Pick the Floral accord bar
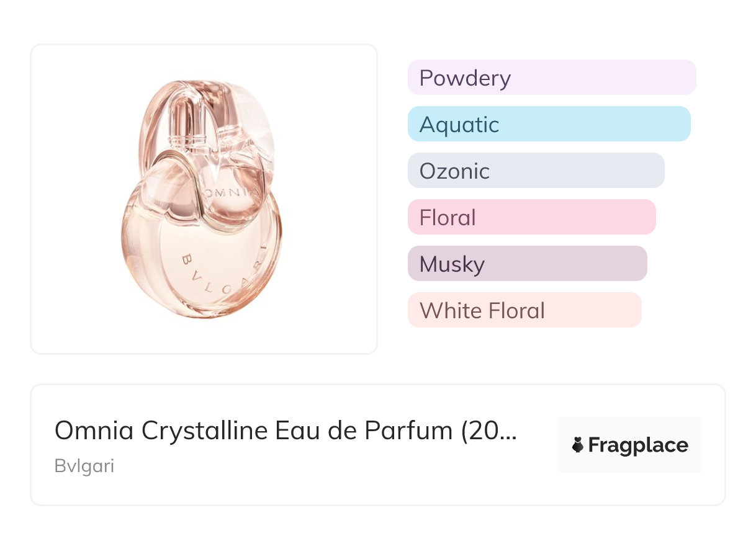The height and width of the screenshot is (536, 756). click(x=531, y=217)
